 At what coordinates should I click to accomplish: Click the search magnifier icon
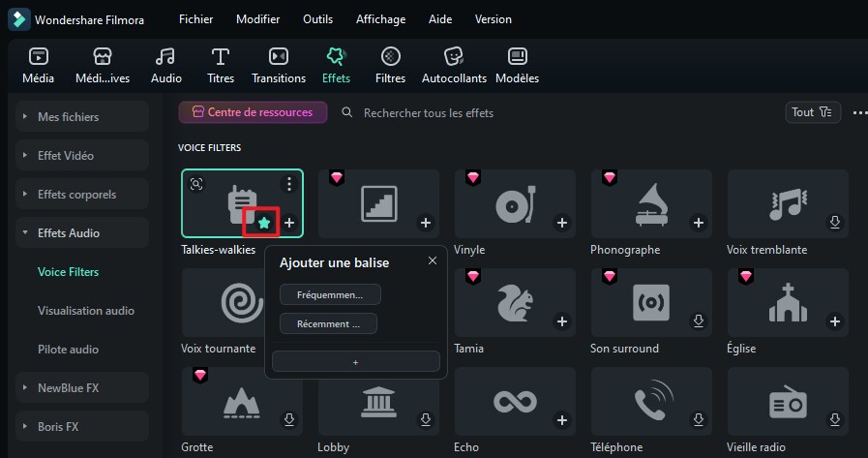pyautogui.click(x=347, y=112)
